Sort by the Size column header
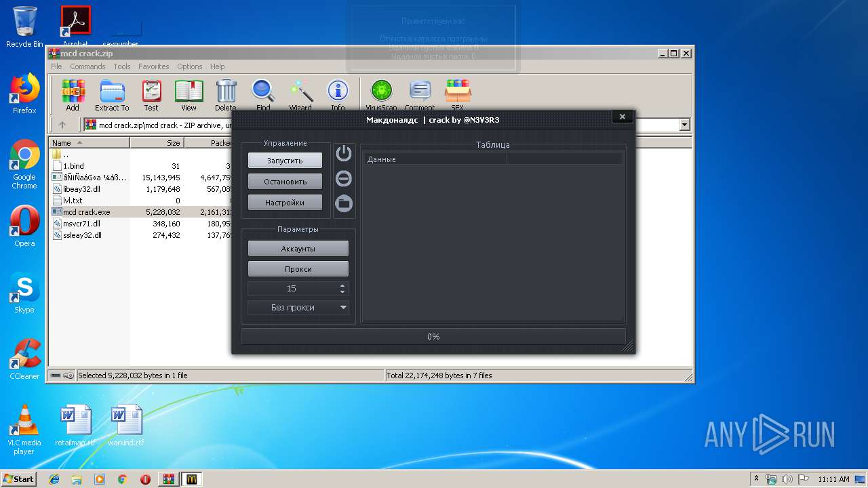The height and width of the screenshot is (488, 868). pos(157,143)
